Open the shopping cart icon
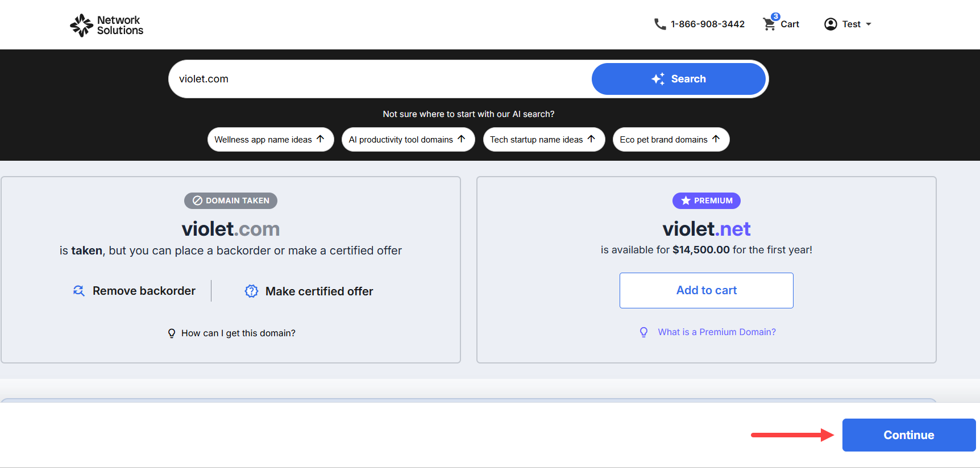The height and width of the screenshot is (468, 980). (769, 24)
